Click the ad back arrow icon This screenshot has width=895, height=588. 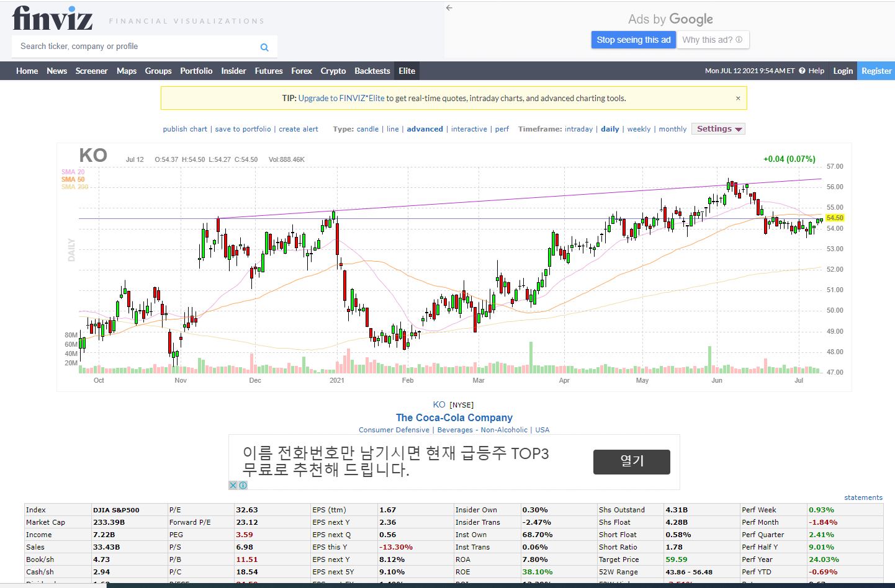[449, 8]
